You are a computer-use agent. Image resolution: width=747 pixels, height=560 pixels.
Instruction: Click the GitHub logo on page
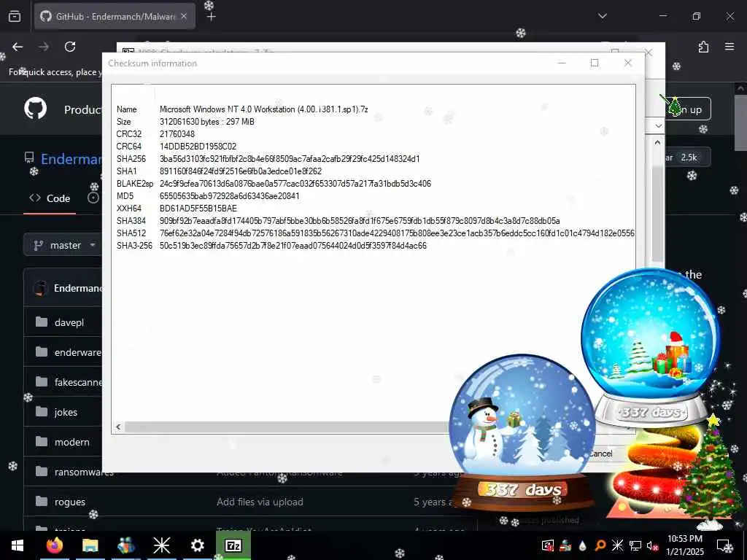pos(36,109)
